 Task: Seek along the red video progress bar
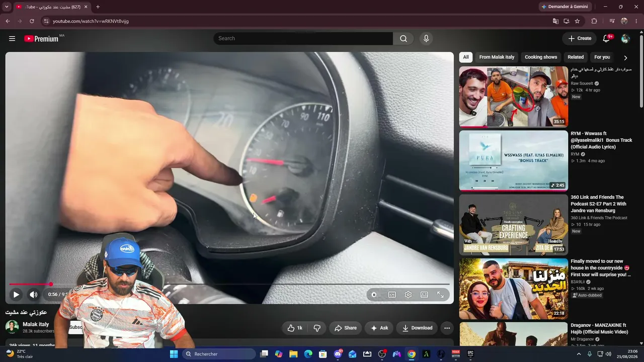click(x=229, y=285)
